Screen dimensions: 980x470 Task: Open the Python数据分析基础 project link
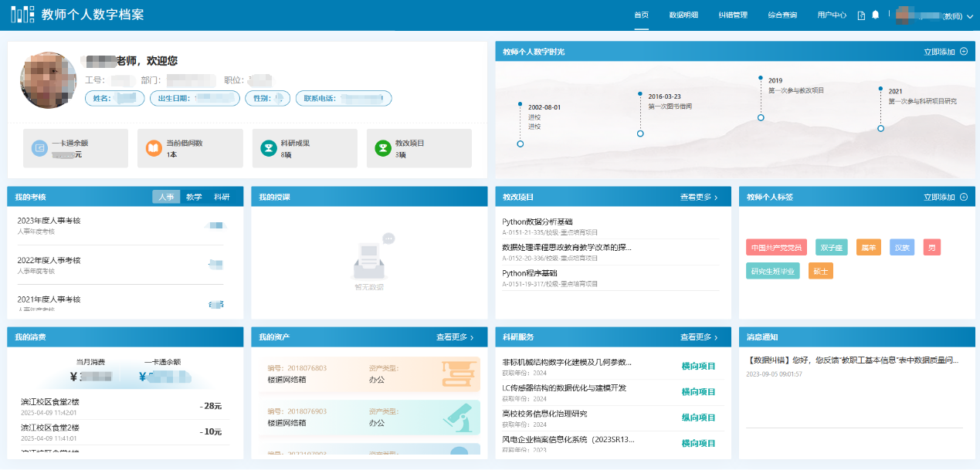[537, 221]
